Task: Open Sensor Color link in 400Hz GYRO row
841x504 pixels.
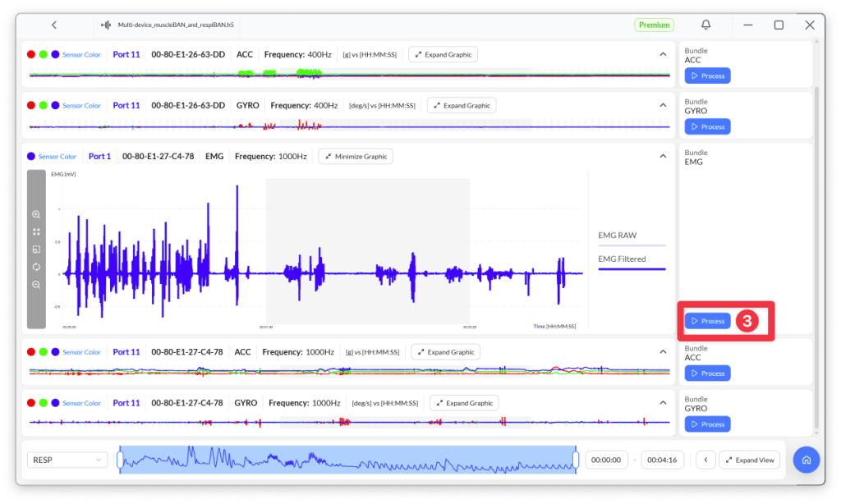Action: tap(81, 106)
